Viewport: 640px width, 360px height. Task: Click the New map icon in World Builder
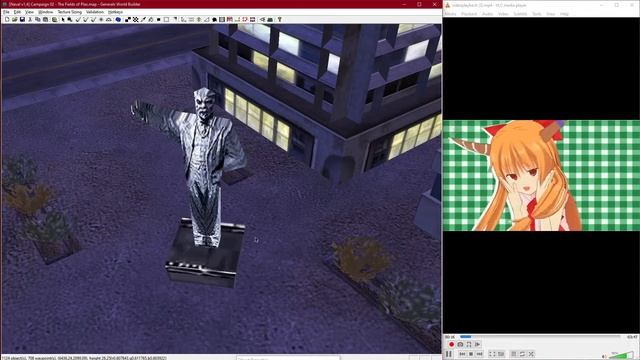pos(7,19)
